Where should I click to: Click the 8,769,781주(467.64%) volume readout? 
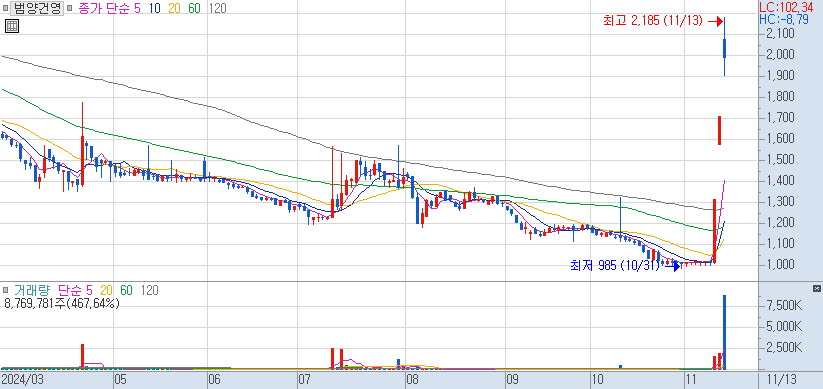[x=61, y=303]
